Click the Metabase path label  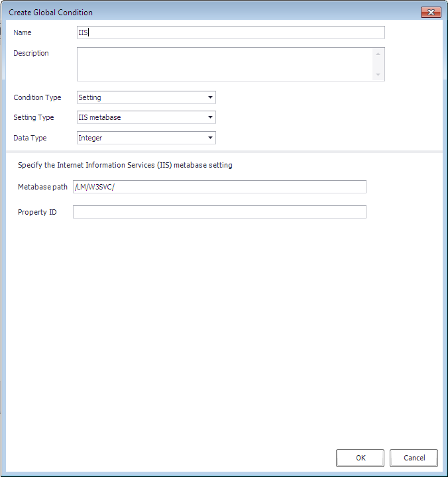(x=42, y=187)
